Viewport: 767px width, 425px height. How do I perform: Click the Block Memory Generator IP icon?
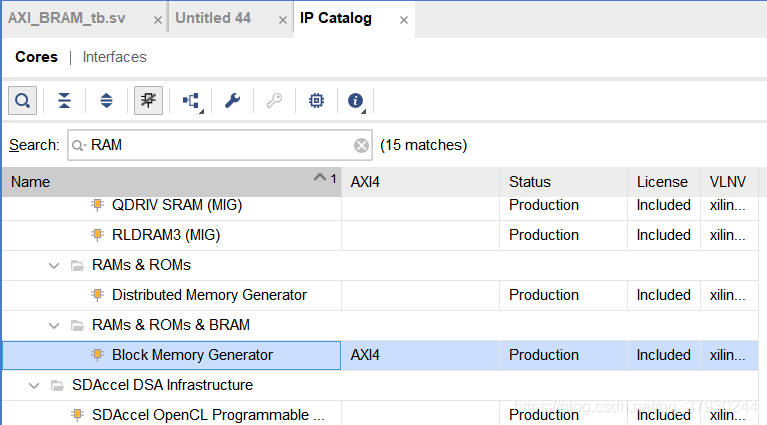[x=97, y=355]
